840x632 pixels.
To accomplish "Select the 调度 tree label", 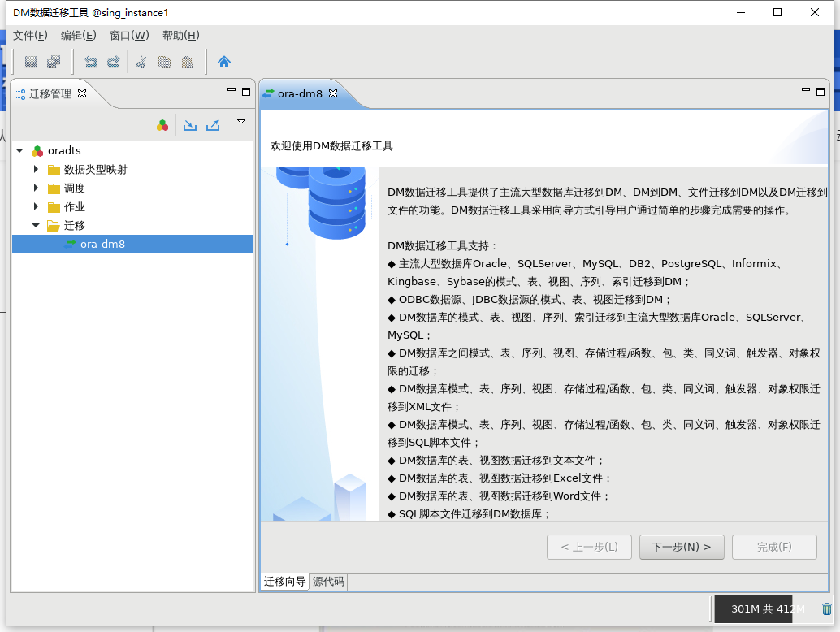I will [x=75, y=188].
